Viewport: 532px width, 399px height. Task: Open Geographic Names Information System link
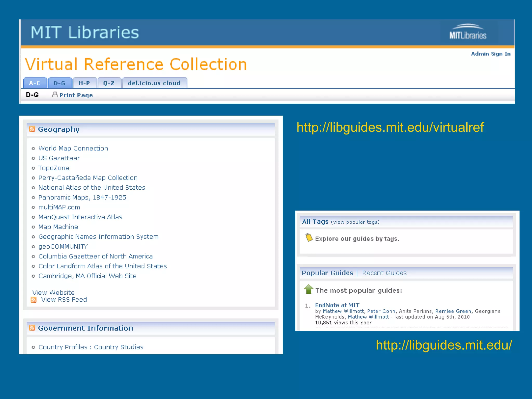tap(98, 237)
